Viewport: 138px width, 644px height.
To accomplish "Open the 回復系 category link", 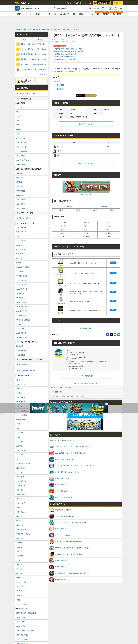I will click(78, 210).
